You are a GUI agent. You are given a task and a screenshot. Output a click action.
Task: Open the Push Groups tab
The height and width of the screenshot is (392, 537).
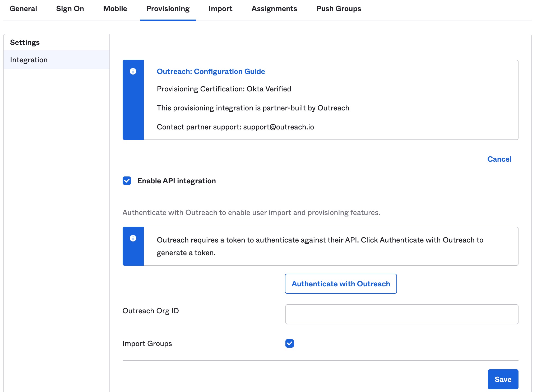(x=339, y=9)
